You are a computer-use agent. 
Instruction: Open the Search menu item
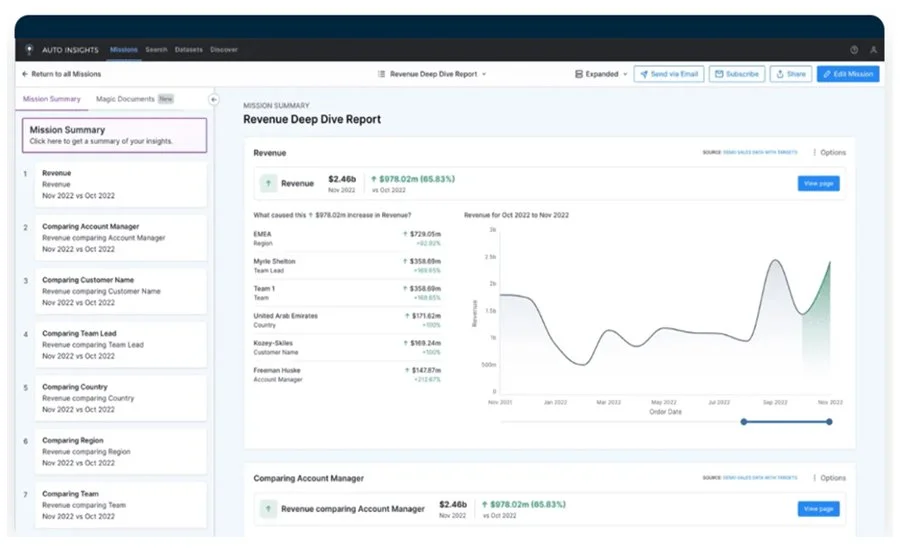tap(156, 50)
